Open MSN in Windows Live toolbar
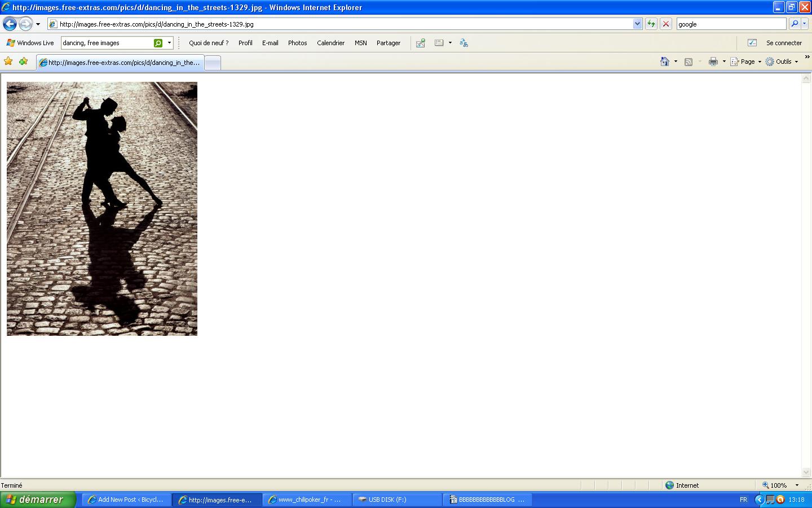This screenshot has width=812, height=508. [x=361, y=43]
